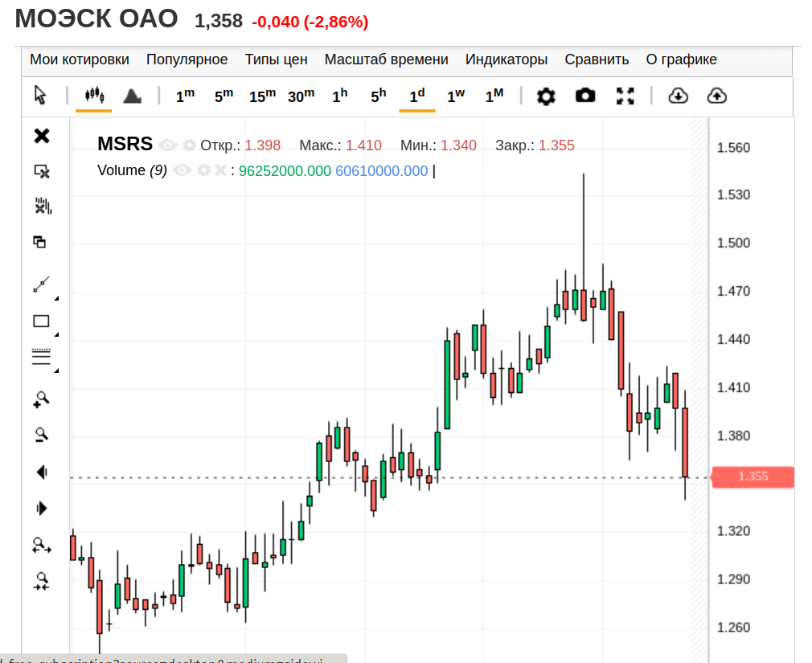812x663 pixels.
Task: Toggle Volume indicator visibility eye
Action: pos(182,170)
